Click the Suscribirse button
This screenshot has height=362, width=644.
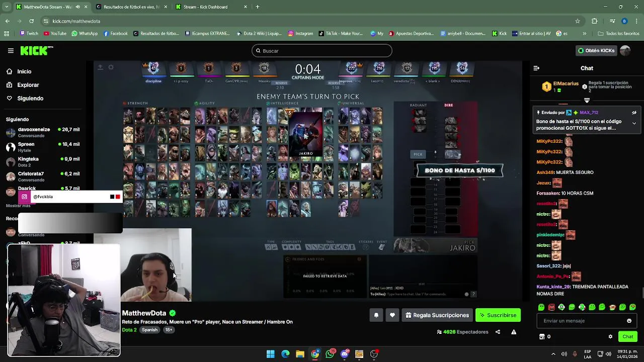498,315
